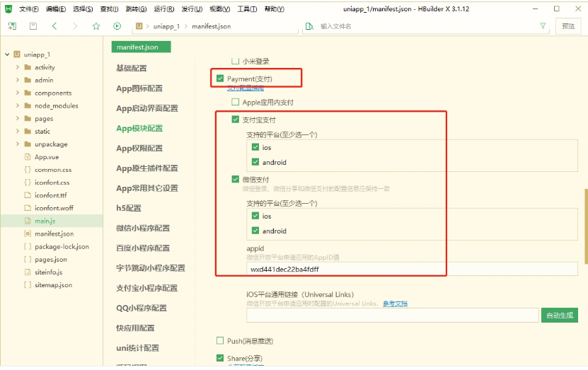Image resolution: width=588 pixels, height=370 pixels.
Task: Click the common.css file icon
Action: point(28,170)
